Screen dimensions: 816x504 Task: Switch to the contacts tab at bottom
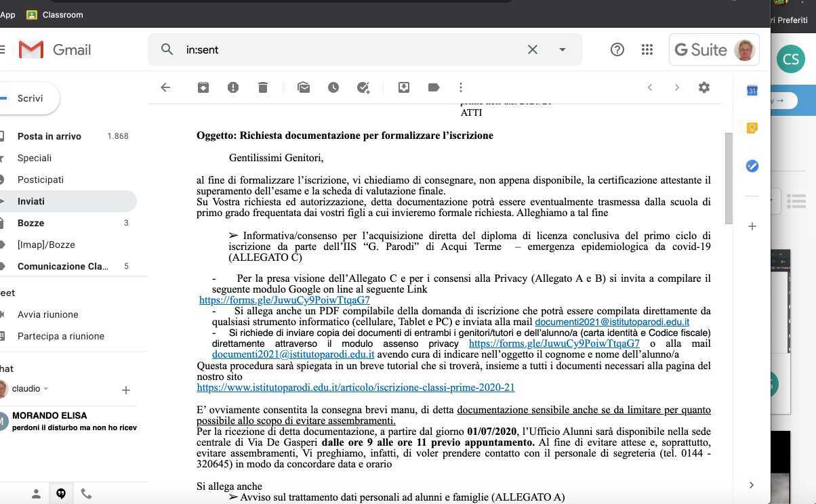pos(36,494)
